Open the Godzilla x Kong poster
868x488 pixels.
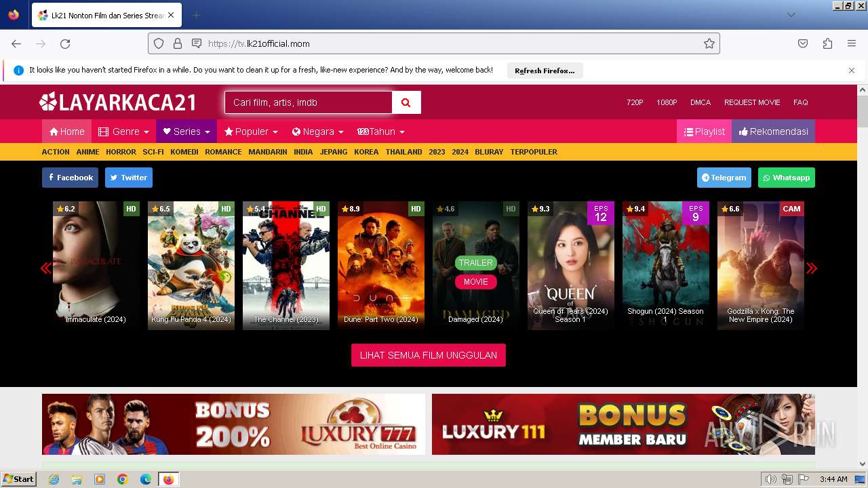(x=761, y=266)
